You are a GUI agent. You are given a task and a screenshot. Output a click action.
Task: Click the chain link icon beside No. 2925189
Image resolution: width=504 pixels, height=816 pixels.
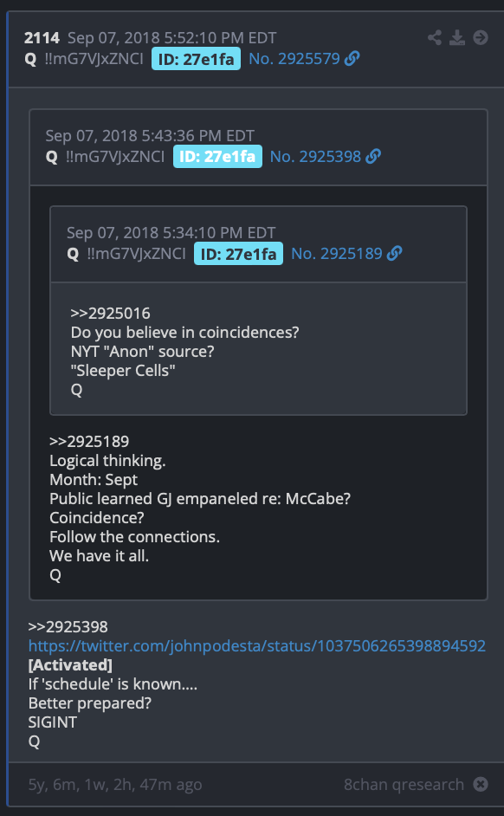coord(395,254)
